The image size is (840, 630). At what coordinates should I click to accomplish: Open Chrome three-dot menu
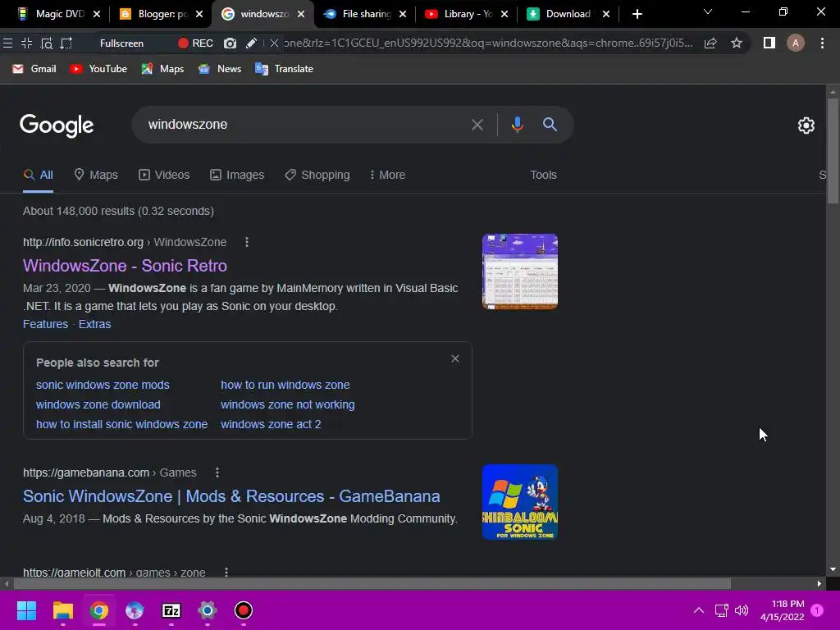(x=822, y=43)
